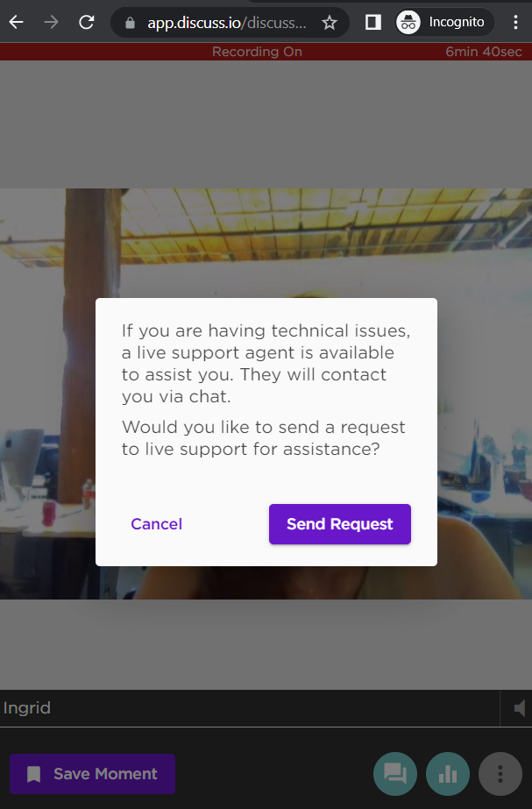Reload the page with the refresh icon

(86, 22)
